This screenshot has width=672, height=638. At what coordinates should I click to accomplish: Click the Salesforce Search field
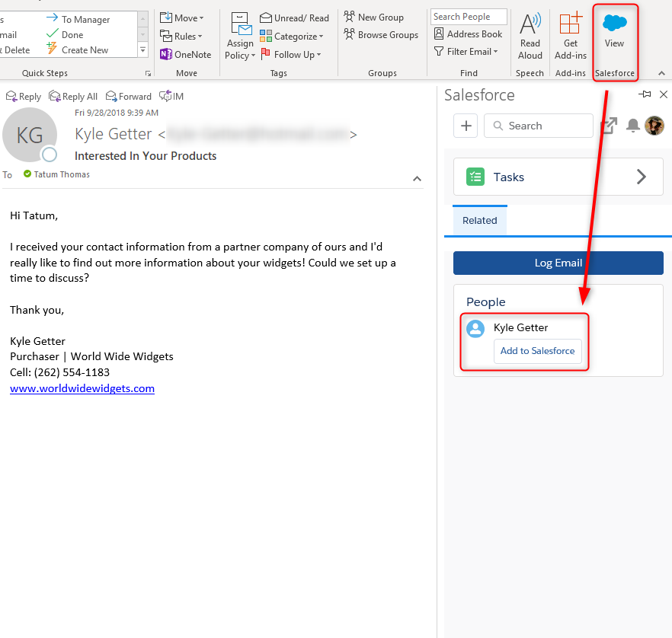539,126
